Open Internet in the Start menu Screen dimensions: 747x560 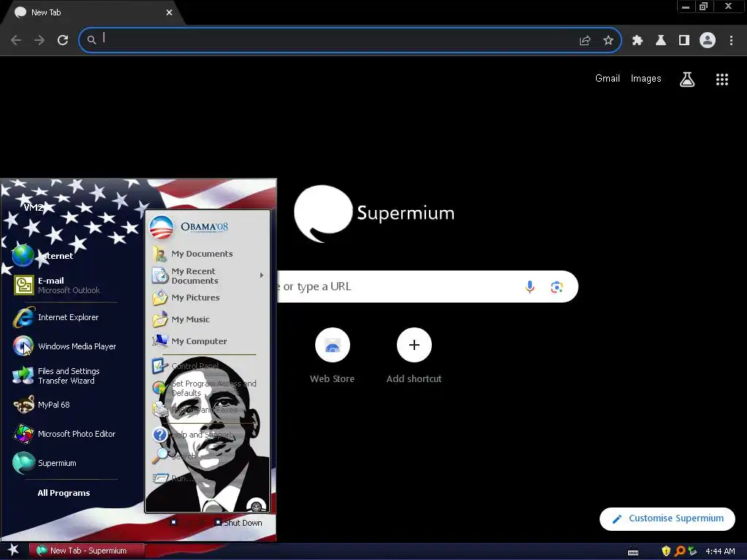[43, 256]
